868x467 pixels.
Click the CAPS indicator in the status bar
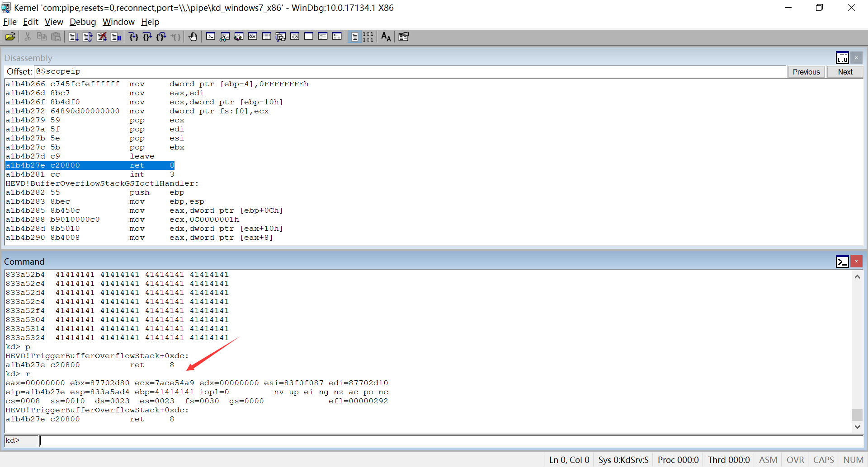[823, 460]
